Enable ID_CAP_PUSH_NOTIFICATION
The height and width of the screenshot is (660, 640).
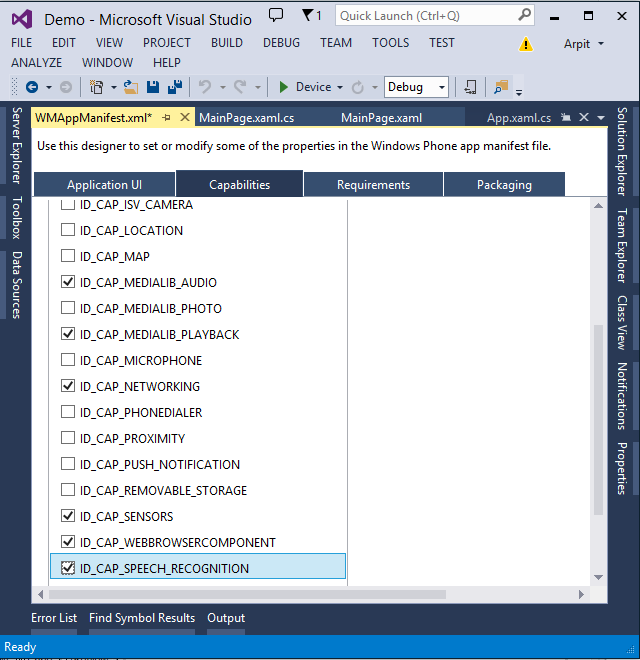click(x=68, y=464)
